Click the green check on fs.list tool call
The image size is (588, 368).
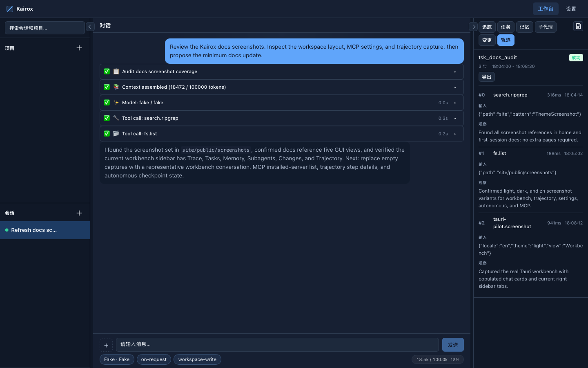107,134
